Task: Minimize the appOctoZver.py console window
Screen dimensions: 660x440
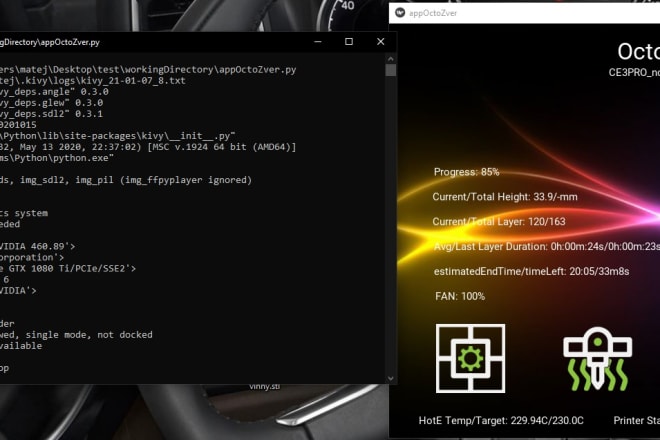Action: (318, 42)
